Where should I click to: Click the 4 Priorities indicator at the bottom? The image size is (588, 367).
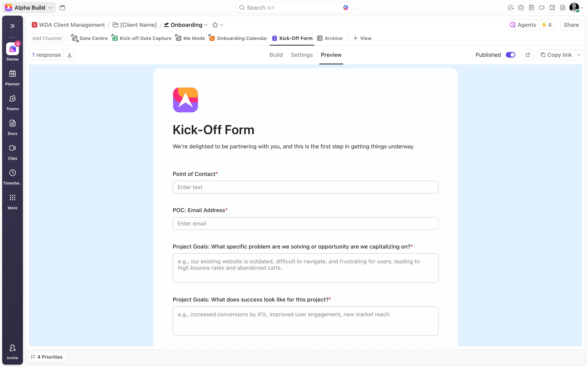(47, 357)
